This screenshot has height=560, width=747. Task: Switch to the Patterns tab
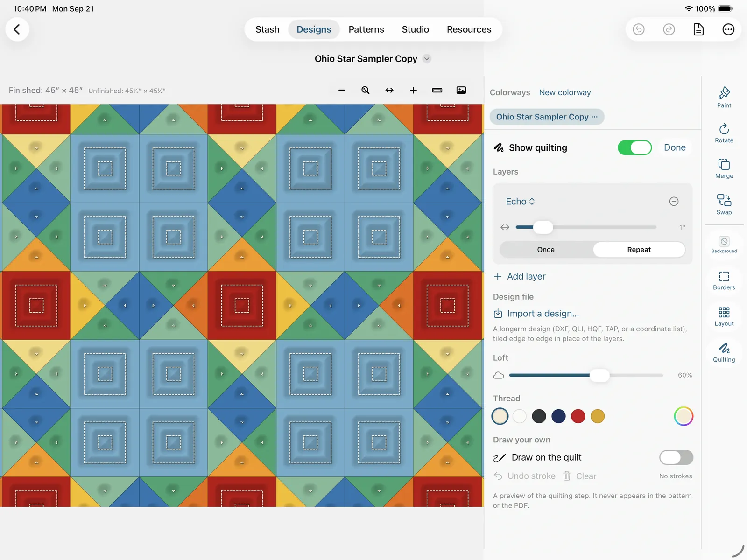[x=366, y=29]
